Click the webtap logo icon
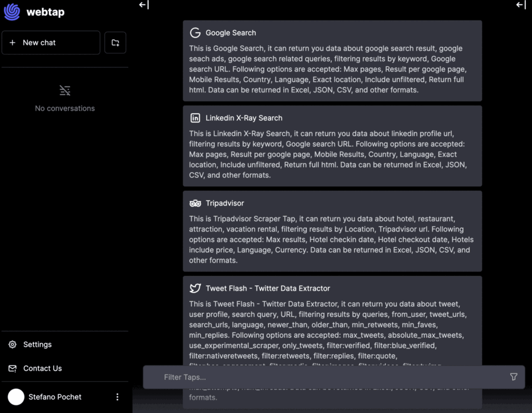 12,12
